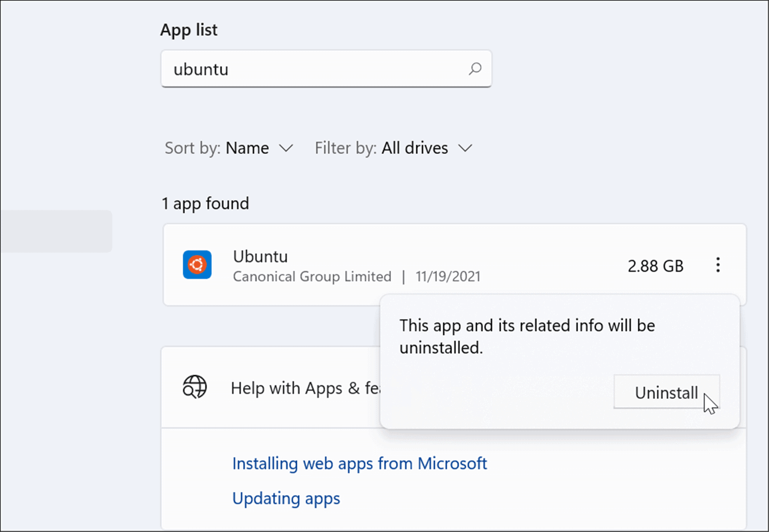Click into the App list search field

coord(326,69)
